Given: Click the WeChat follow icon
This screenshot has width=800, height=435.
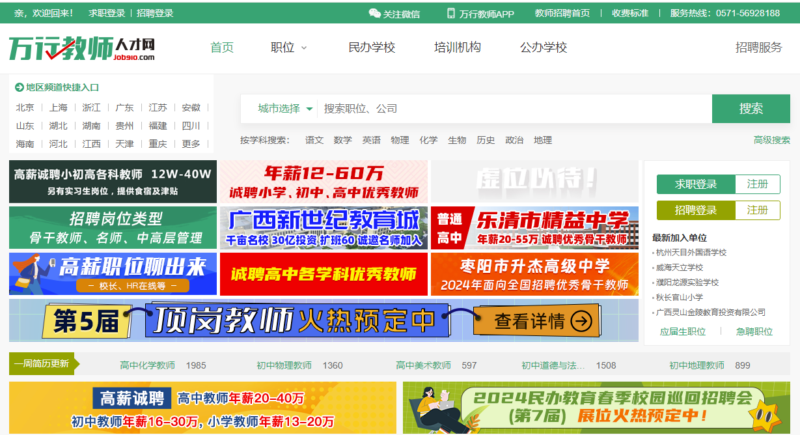Looking at the screenshot, I should 374,14.
